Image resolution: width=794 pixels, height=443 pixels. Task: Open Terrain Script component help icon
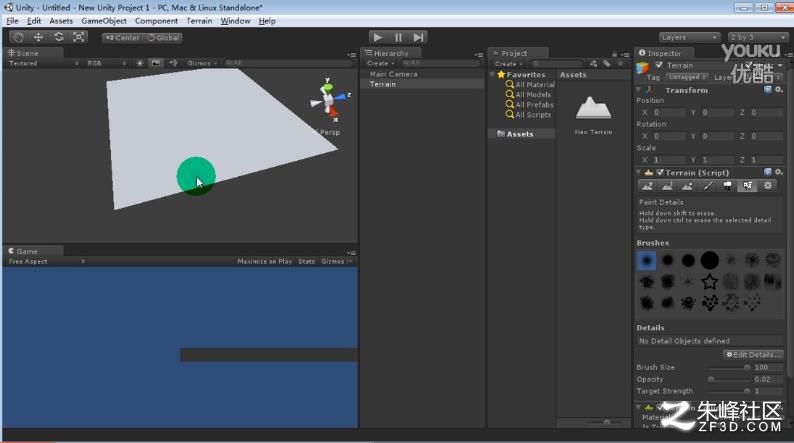tap(768, 172)
